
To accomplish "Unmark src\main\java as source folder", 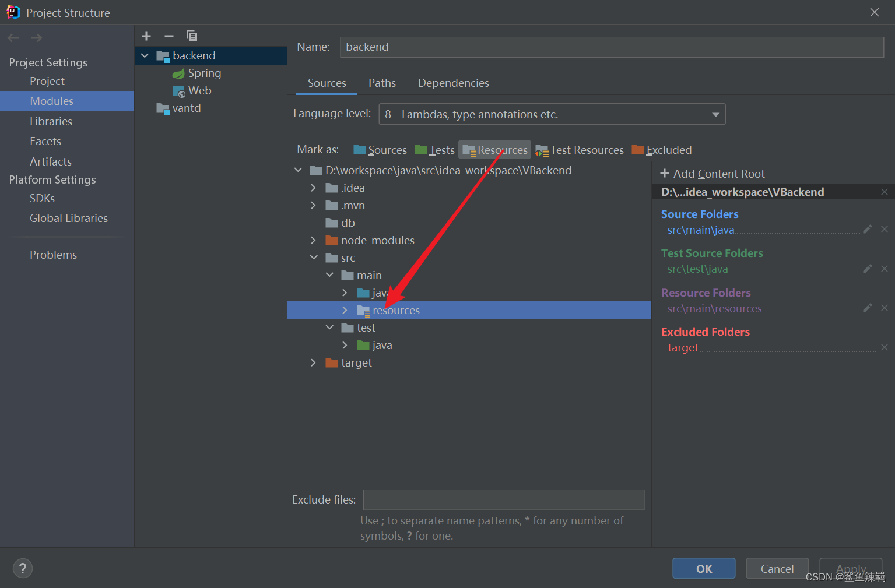I will [x=885, y=229].
